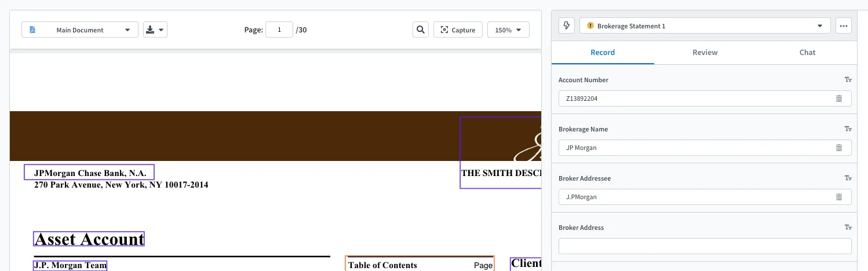
Task: Select the JPMorgan Chase Bank, N.A. text
Action: (89, 173)
